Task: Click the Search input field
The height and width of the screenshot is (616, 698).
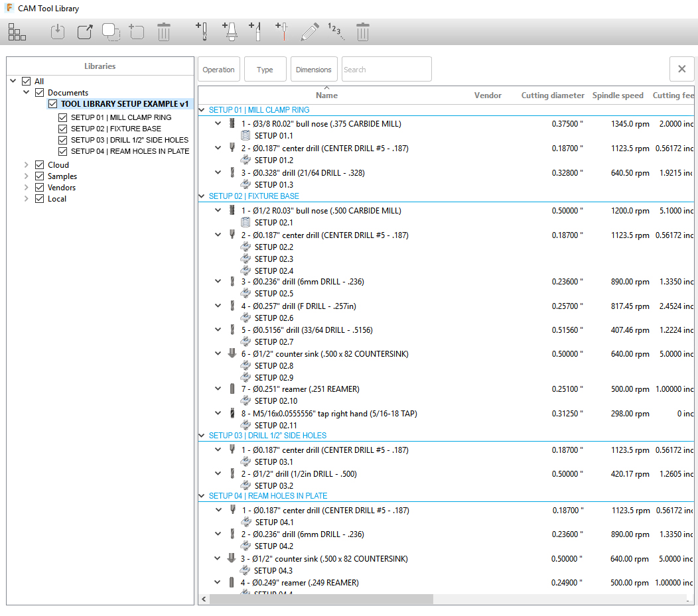Action: coord(386,69)
